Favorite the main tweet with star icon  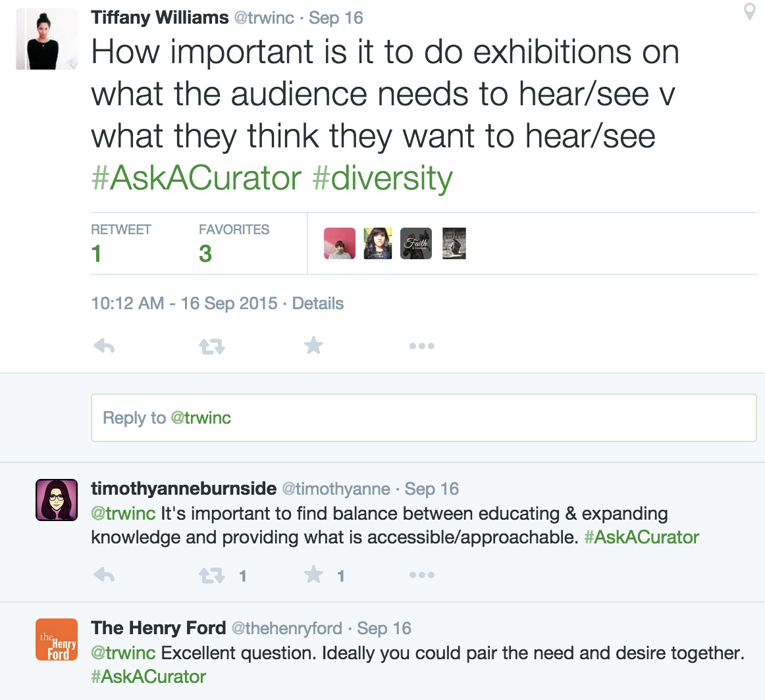(314, 345)
